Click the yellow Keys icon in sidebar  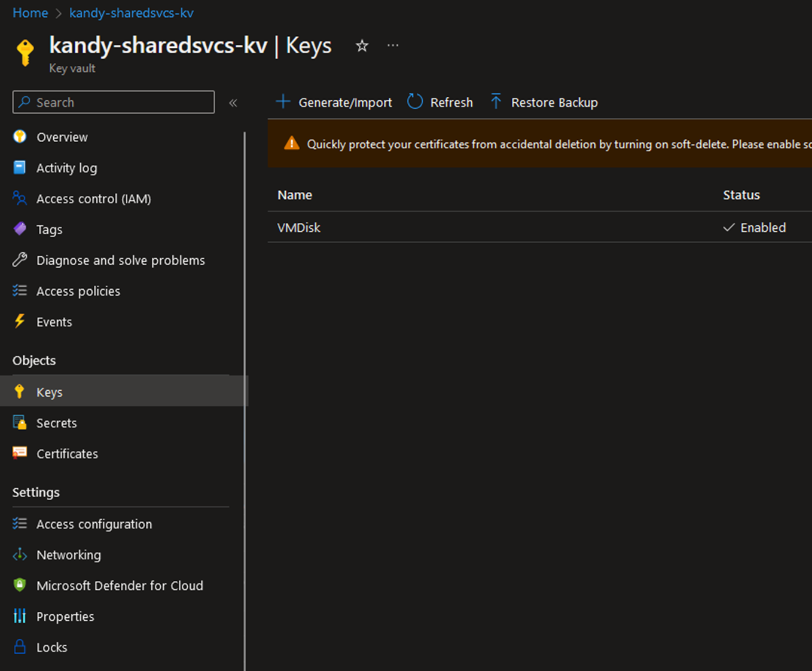point(20,391)
